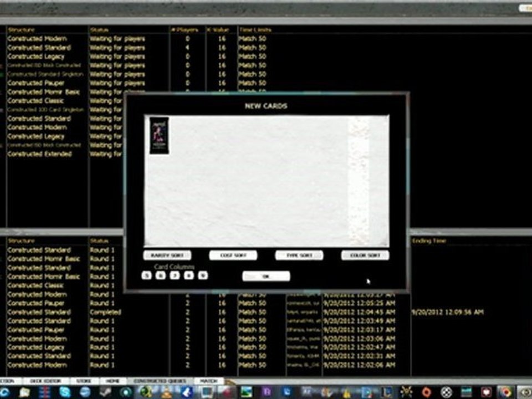Click the orange VLC cone taskbar icon

point(167,392)
